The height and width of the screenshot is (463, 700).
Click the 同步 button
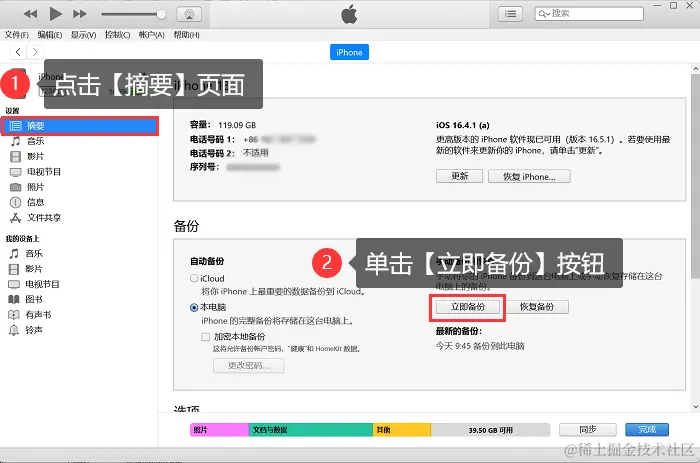[x=588, y=430]
